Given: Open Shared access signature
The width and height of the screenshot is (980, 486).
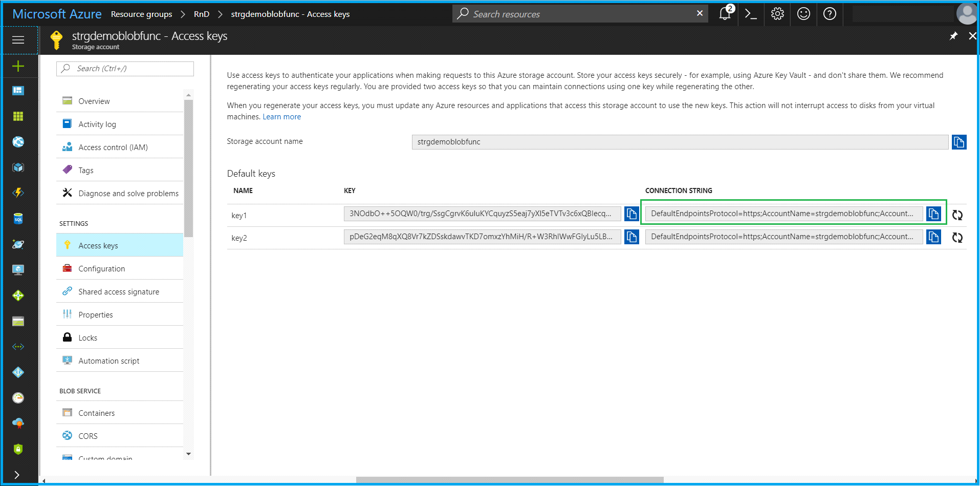Looking at the screenshot, I should [x=120, y=291].
